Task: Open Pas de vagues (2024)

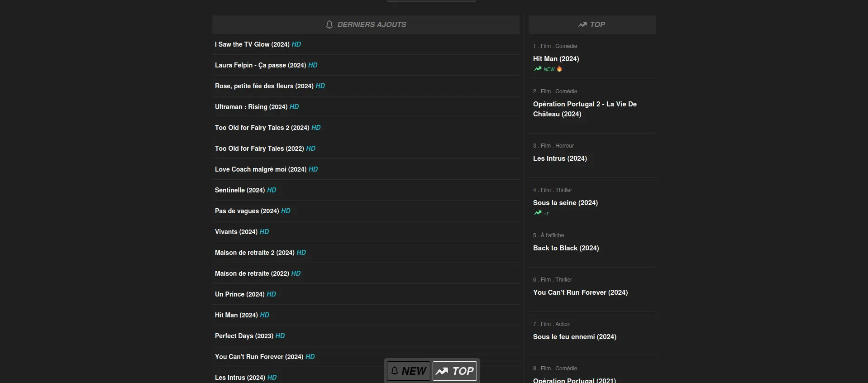Action: point(247,211)
